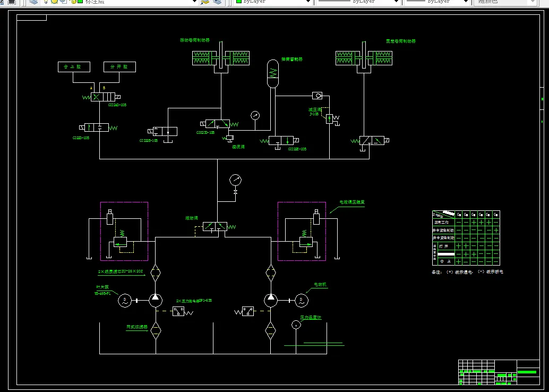
Task: Click the Layer Previous icon
Action: point(218,2)
